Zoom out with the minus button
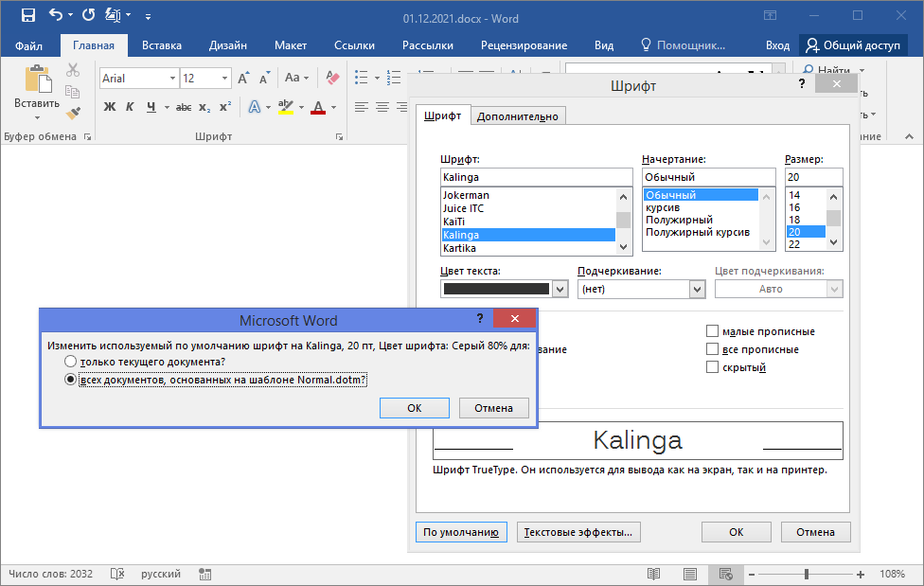 (752, 574)
